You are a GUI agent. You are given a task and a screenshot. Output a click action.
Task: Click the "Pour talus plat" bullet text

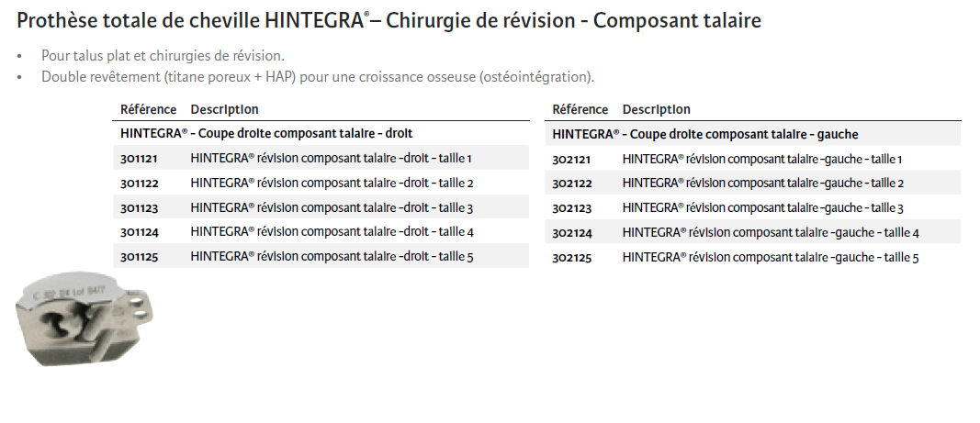click(x=163, y=56)
